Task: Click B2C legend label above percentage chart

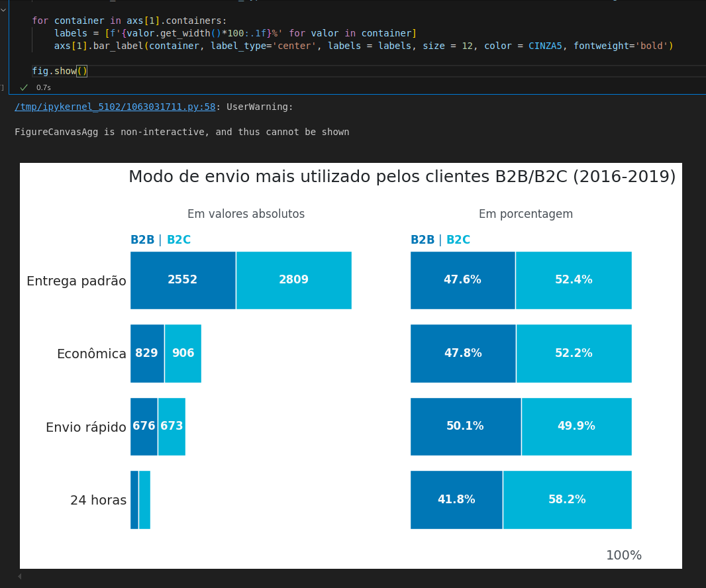Action: pyautogui.click(x=458, y=240)
